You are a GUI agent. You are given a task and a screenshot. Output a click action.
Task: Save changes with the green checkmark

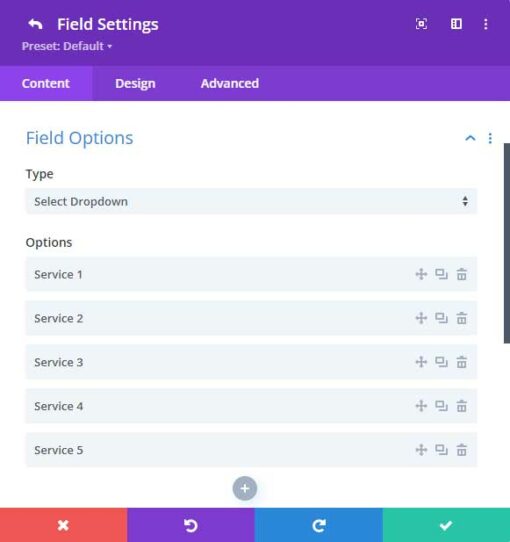click(x=446, y=525)
